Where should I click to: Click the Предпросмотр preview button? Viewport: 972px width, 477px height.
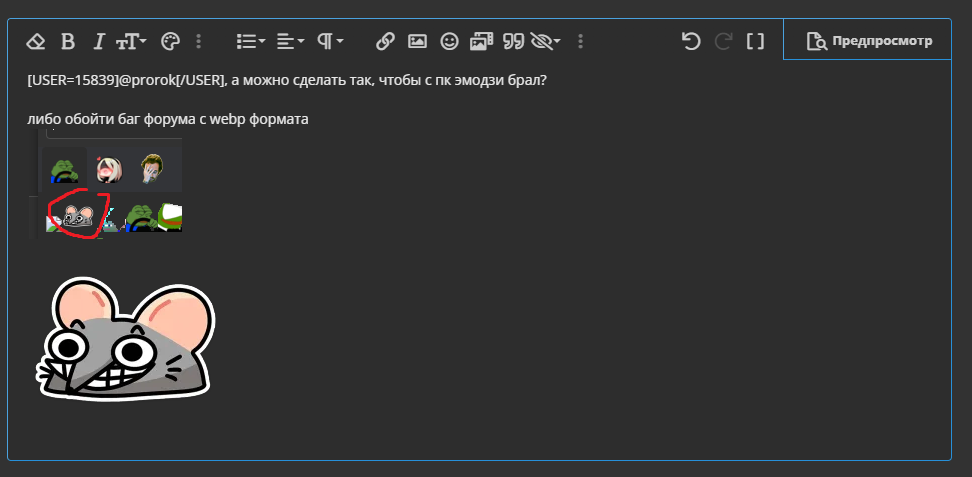click(x=868, y=41)
